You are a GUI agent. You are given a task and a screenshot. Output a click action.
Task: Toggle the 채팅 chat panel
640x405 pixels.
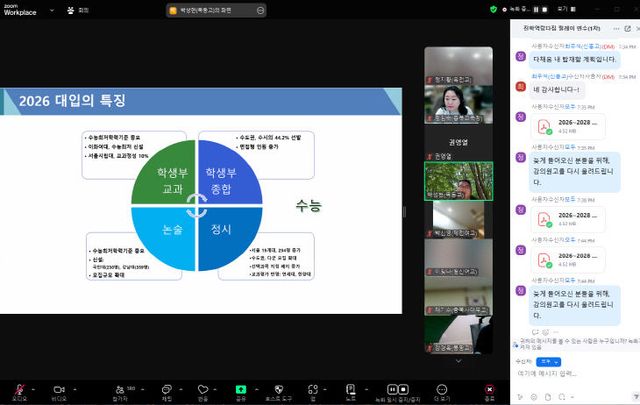pyautogui.click(x=166, y=388)
